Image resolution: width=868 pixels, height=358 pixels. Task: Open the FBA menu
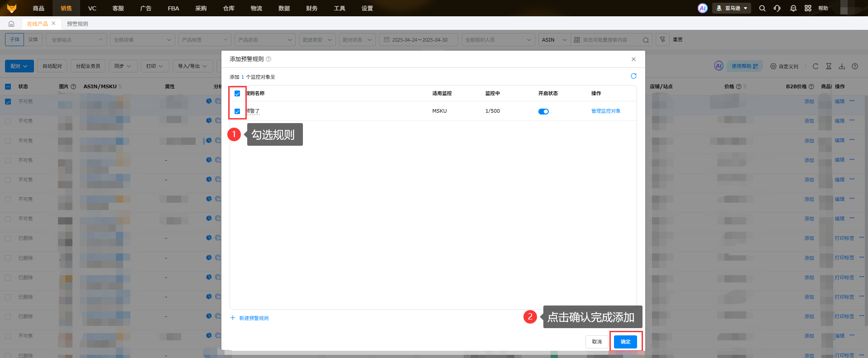173,8
